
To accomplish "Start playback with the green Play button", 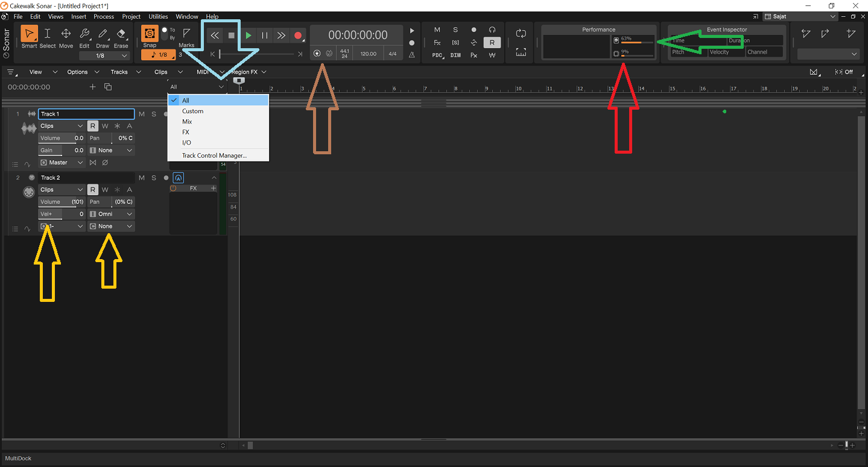I will [x=248, y=36].
